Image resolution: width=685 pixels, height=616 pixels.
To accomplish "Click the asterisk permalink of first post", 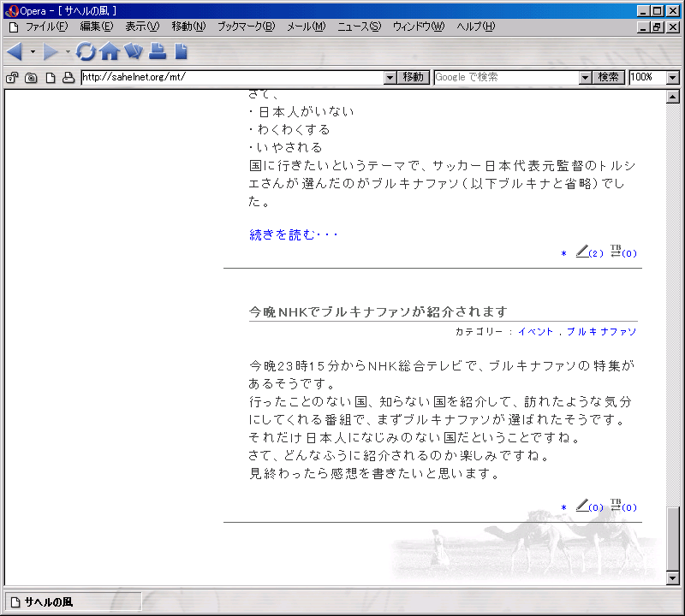I will (x=563, y=253).
